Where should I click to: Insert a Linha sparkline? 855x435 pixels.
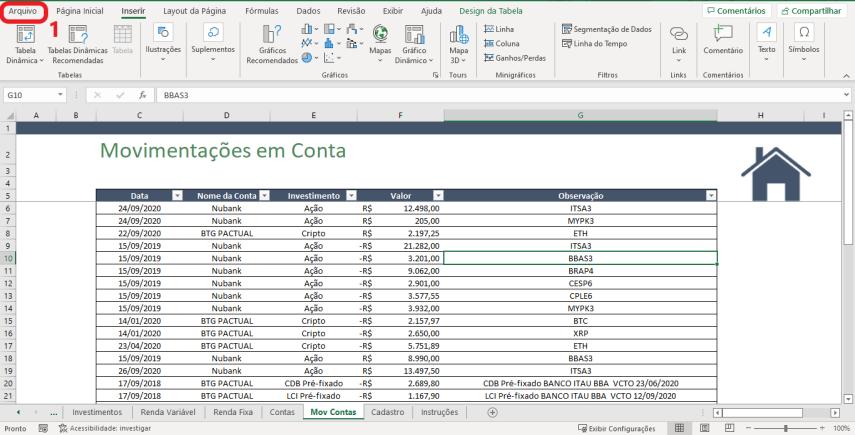point(499,29)
